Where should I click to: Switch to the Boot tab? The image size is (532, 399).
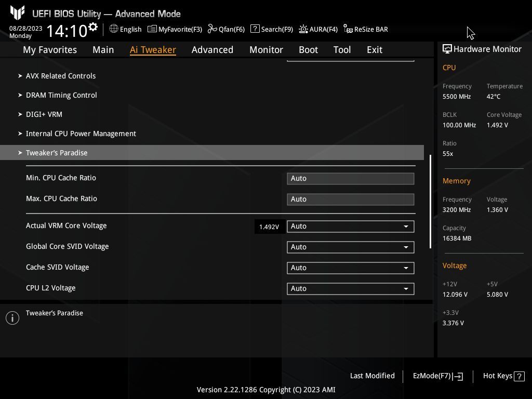[x=308, y=49]
